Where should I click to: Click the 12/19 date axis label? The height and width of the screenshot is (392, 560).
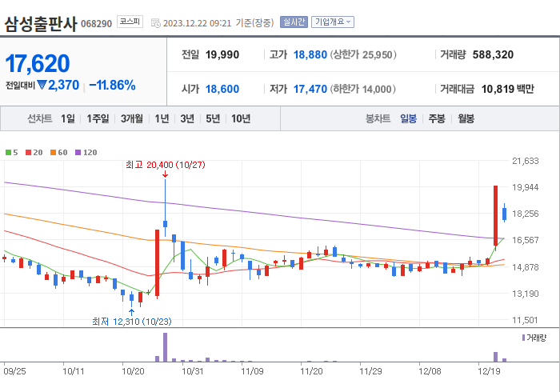tap(489, 371)
